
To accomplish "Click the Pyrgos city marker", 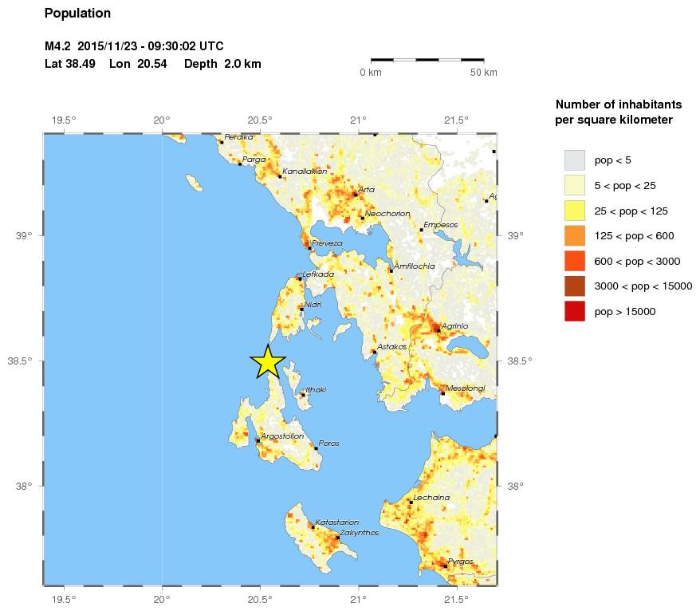I will click(x=445, y=566).
